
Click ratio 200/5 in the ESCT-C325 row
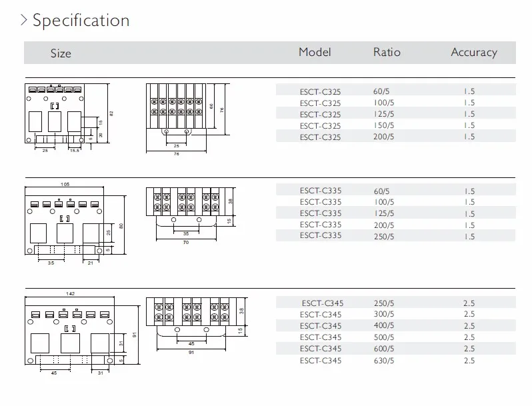tap(384, 137)
